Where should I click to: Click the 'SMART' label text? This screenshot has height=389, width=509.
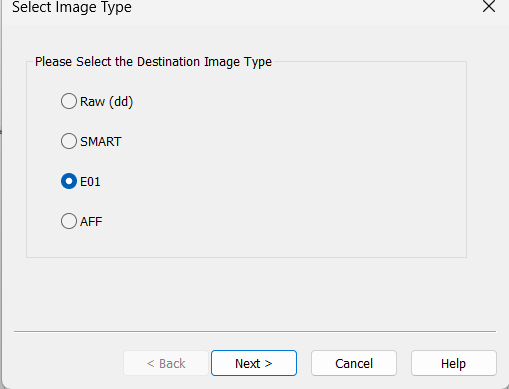[101, 142]
